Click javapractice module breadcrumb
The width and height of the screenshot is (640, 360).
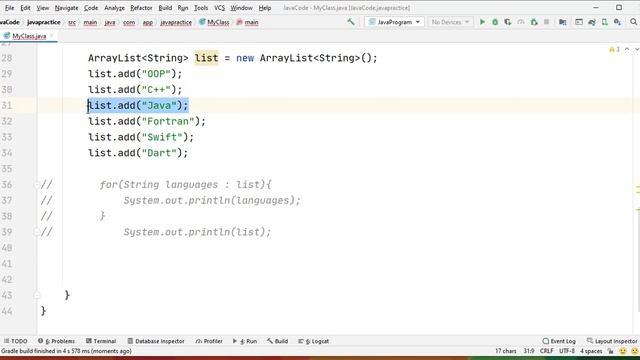pyautogui.click(x=44, y=22)
